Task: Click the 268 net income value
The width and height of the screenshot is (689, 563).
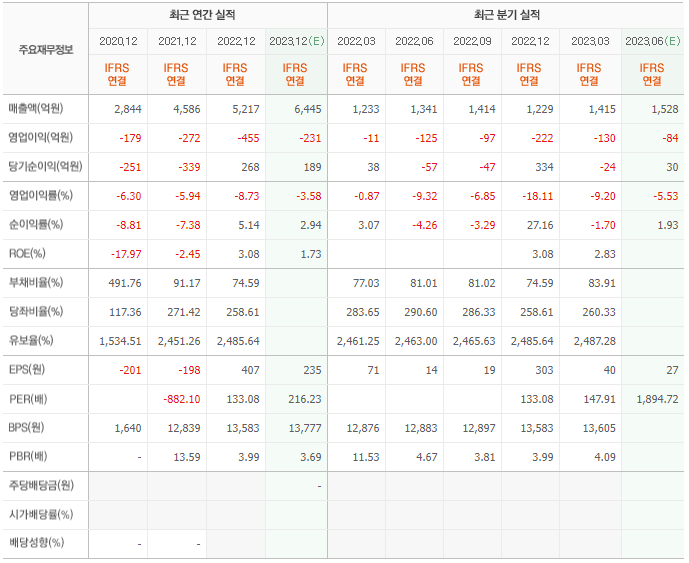Action: coord(250,167)
